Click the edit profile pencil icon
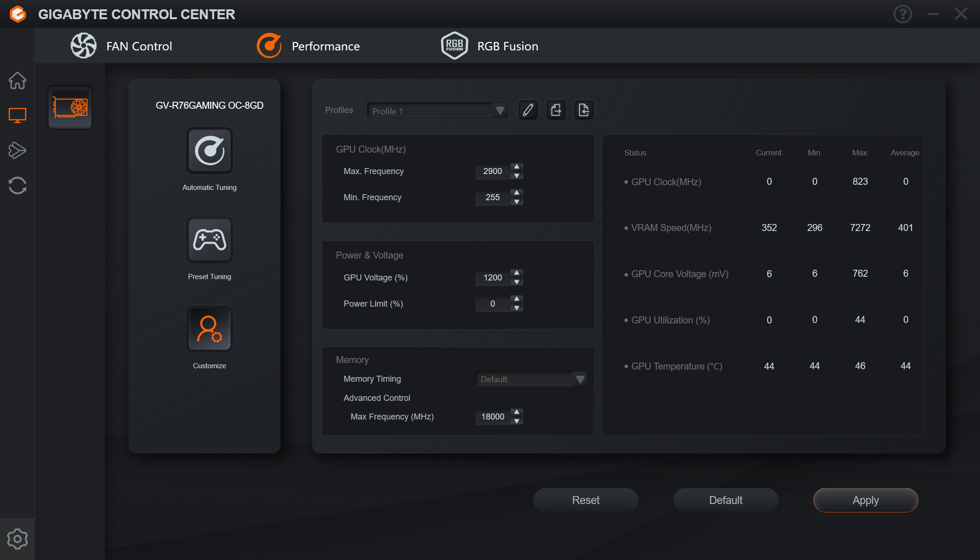980x560 pixels. [x=528, y=110]
